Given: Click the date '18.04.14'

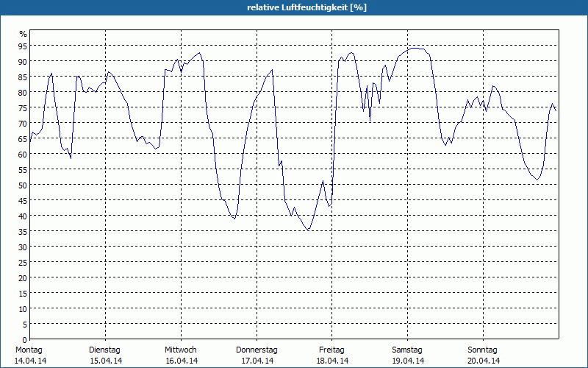Looking at the screenshot, I should tap(332, 361).
